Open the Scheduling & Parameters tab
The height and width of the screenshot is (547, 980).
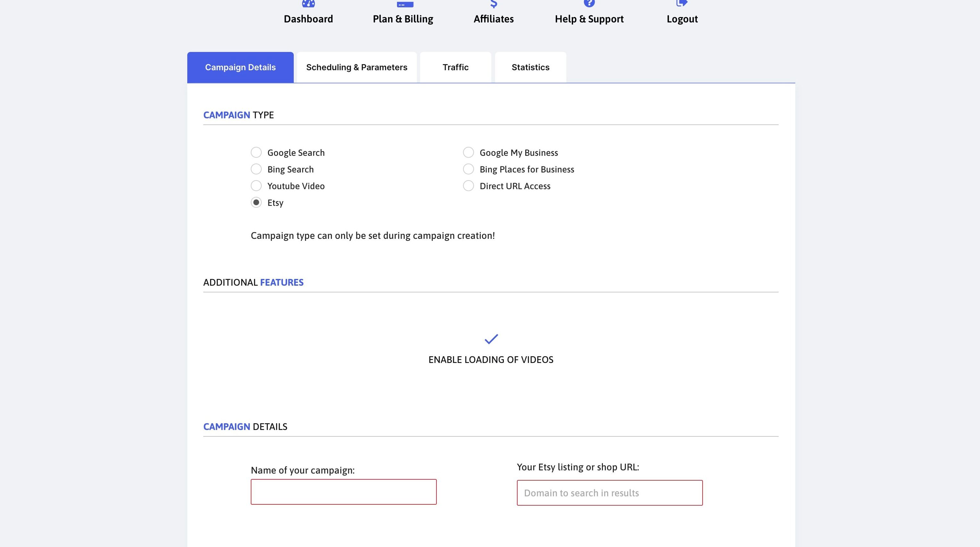(x=357, y=67)
